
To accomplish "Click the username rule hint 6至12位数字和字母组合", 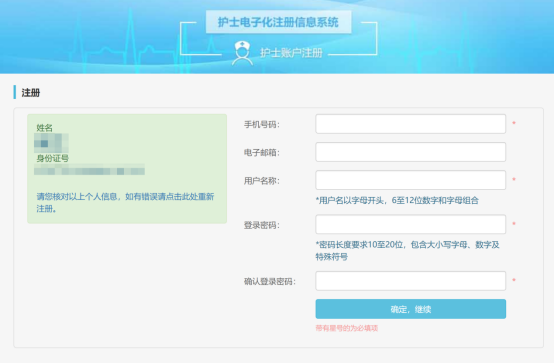I will [x=397, y=201].
